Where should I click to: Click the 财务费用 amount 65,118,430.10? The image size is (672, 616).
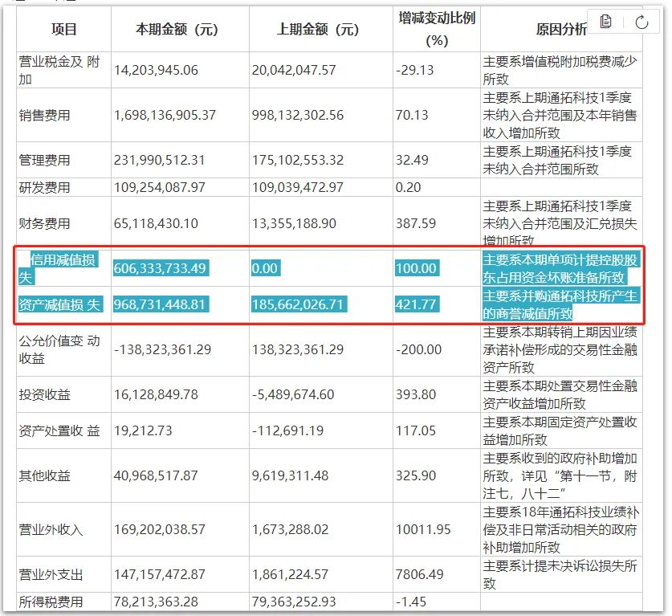click(156, 223)
